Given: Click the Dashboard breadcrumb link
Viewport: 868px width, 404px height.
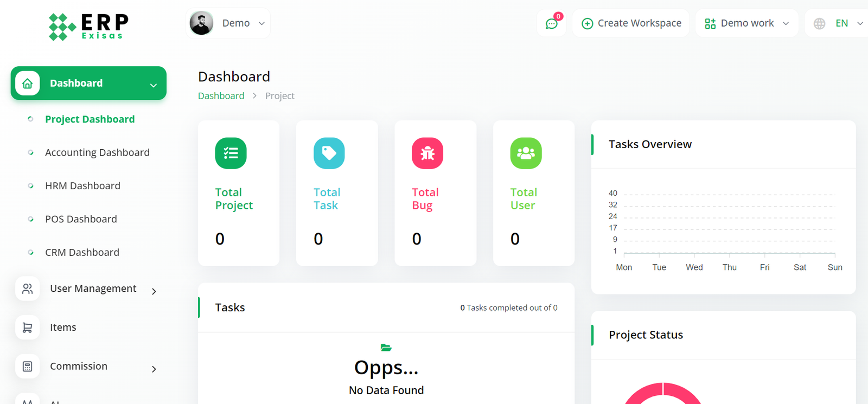Looking at the screenshot, I should click(221, 96).
